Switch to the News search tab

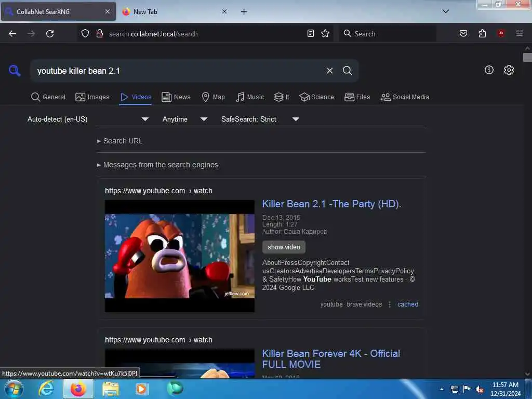(x=176, y=97)
